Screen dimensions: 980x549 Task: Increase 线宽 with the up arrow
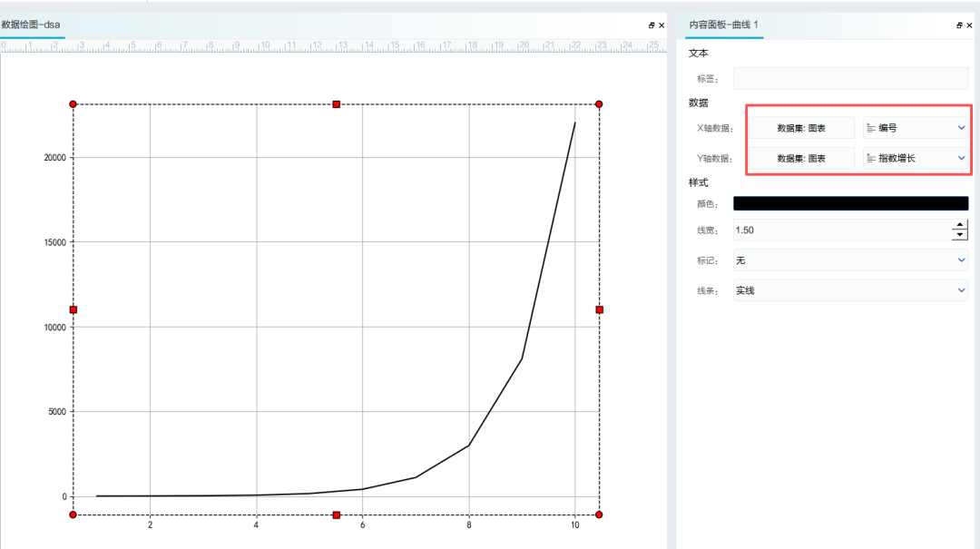[959, 225]
